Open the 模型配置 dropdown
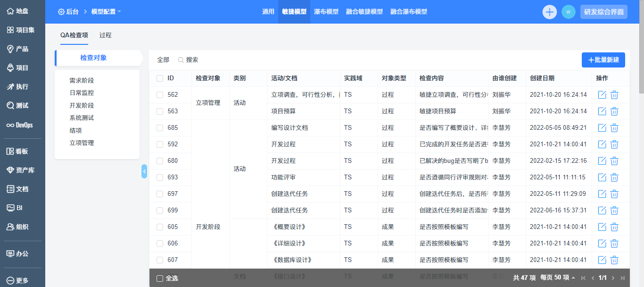 click(x=106, y=11)
